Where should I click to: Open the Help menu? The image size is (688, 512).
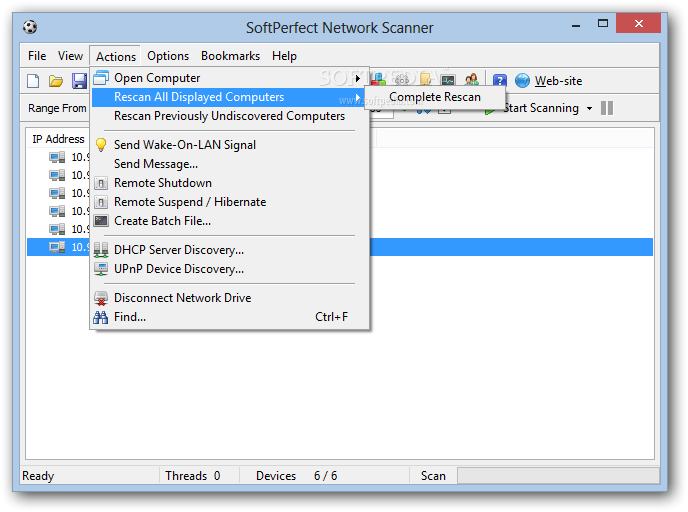coord(284,56)
